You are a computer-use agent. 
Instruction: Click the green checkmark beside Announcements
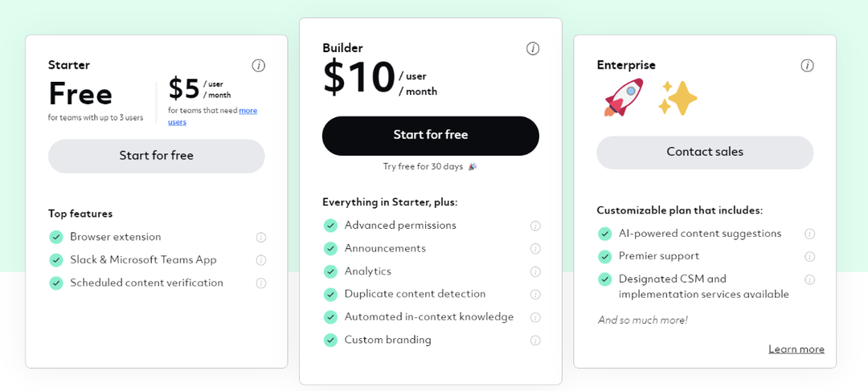point(330,248)
